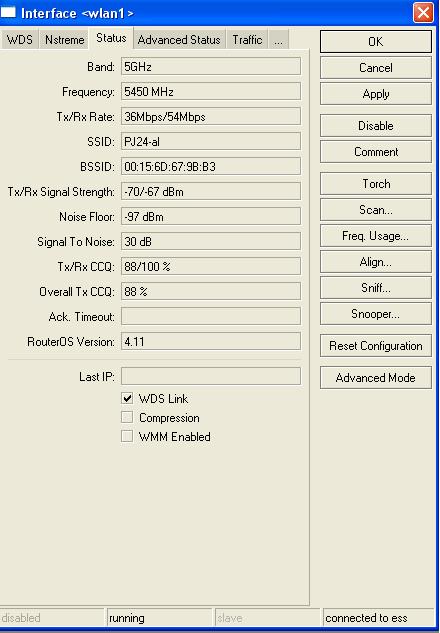Open the Advanced Status tab

(x=179, y=40)
